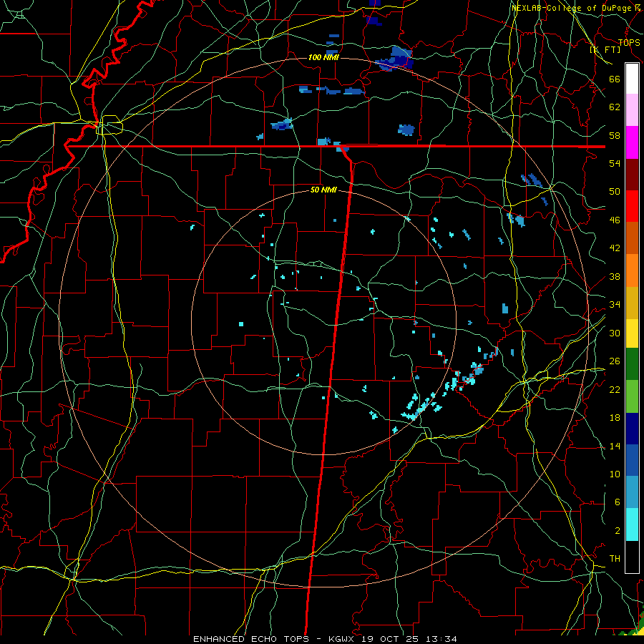Viewport: 644px width, 644px height.
Task: Click the "50 NMI" range ring label
Action: click(x=323, y=190)
